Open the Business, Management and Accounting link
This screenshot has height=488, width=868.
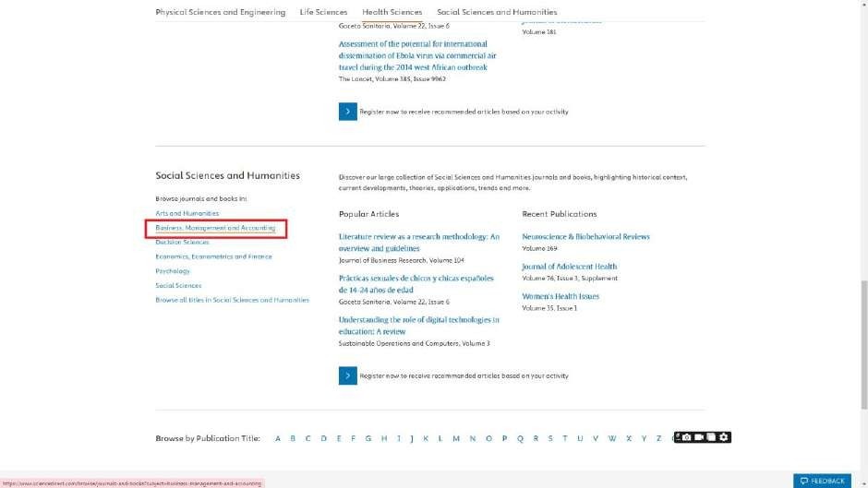(215, 228)
